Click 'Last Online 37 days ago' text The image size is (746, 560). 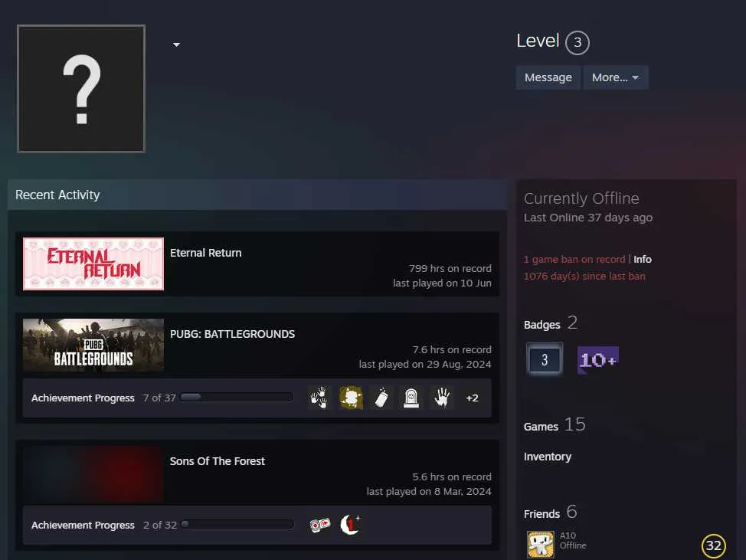coord(588,218)
